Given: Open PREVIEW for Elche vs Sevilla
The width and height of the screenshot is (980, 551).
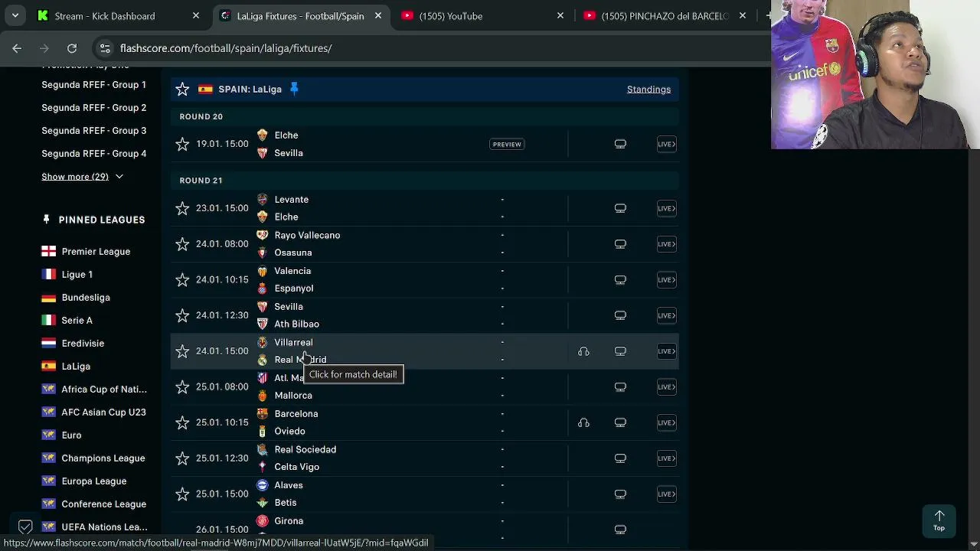Looking at the screenshot, I should tap(507, 144).
